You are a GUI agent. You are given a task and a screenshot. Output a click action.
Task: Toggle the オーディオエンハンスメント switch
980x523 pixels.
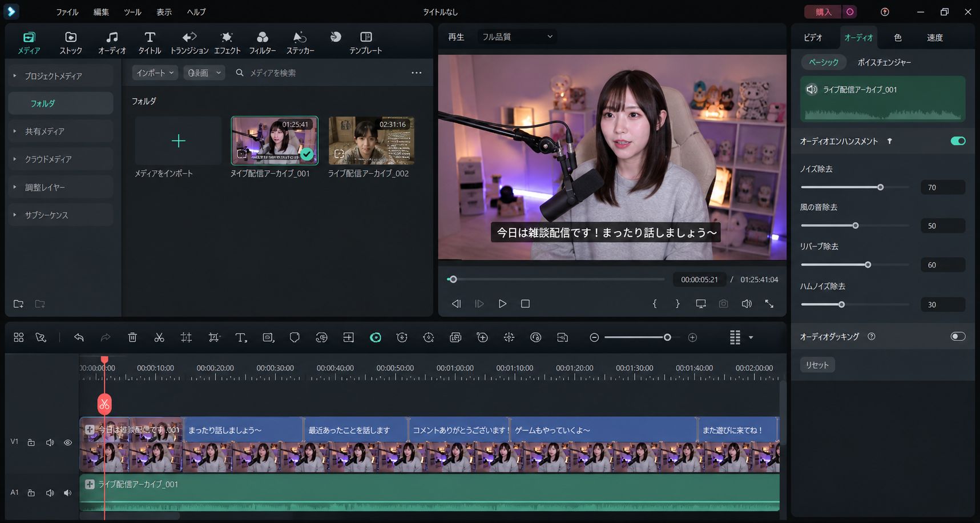tap(958, 141)
